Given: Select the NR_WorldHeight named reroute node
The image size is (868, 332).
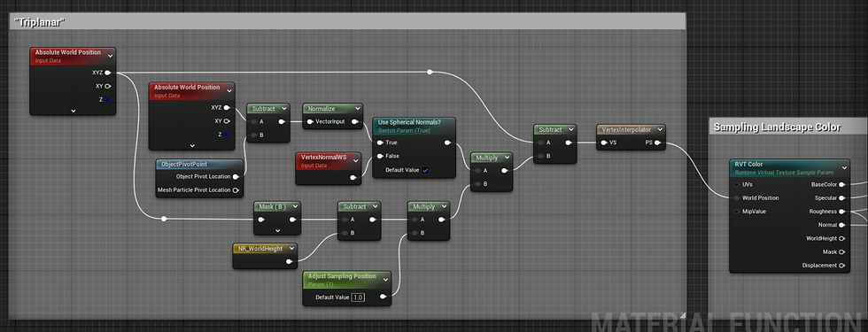Looking at the screenshot, I should point(265,256).
